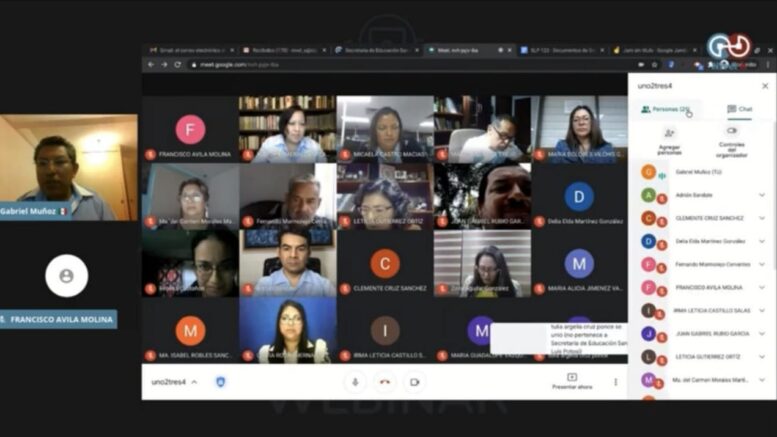Select the Personas tab

[x=666, y=109]
